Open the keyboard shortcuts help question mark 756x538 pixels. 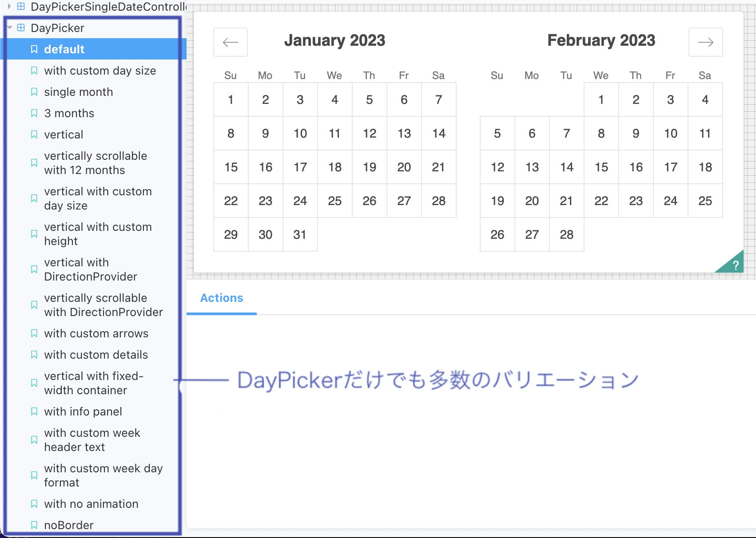(x=735, y=265)
